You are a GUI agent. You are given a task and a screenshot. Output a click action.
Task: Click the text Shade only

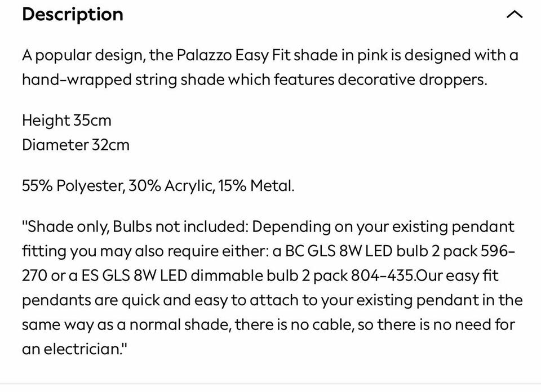pos(68,227)
